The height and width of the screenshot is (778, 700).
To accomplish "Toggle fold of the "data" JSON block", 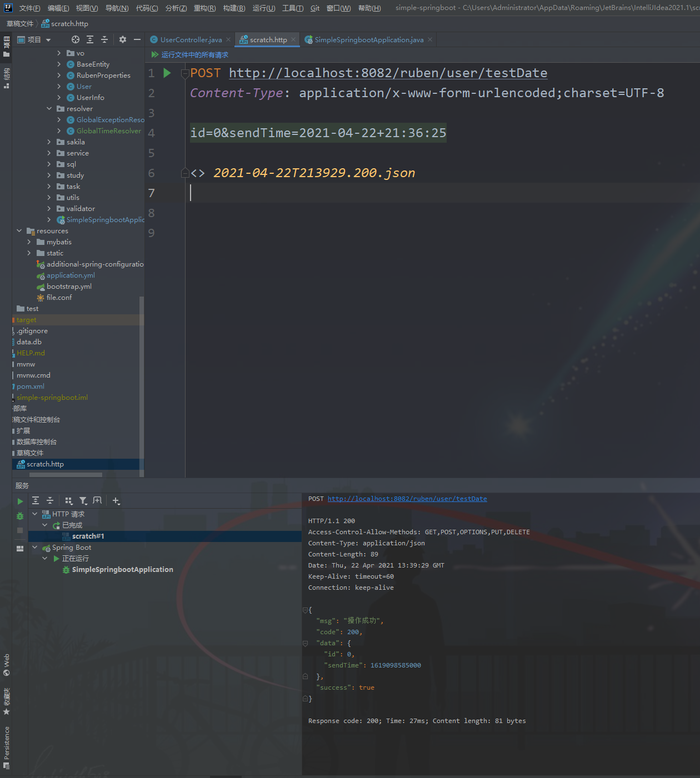I will [x=305, y=643].
